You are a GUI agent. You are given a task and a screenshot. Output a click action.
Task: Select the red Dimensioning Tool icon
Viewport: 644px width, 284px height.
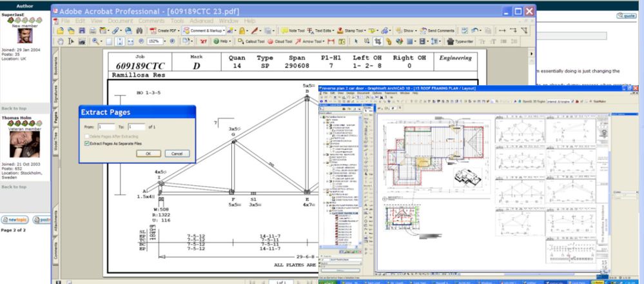331,41
